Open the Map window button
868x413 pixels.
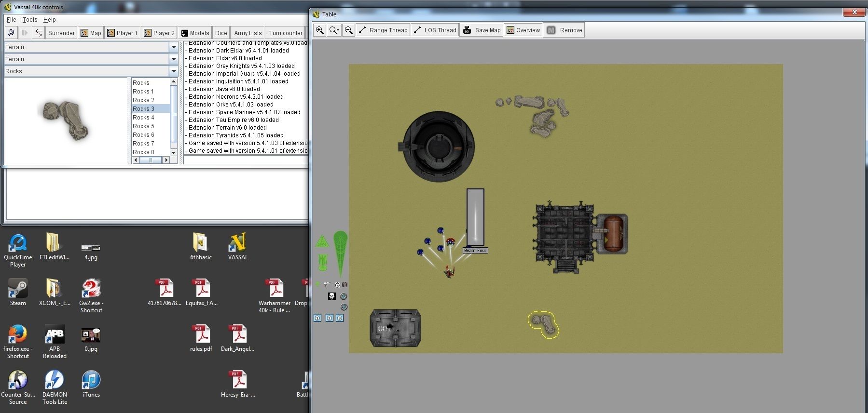(91, 33)
